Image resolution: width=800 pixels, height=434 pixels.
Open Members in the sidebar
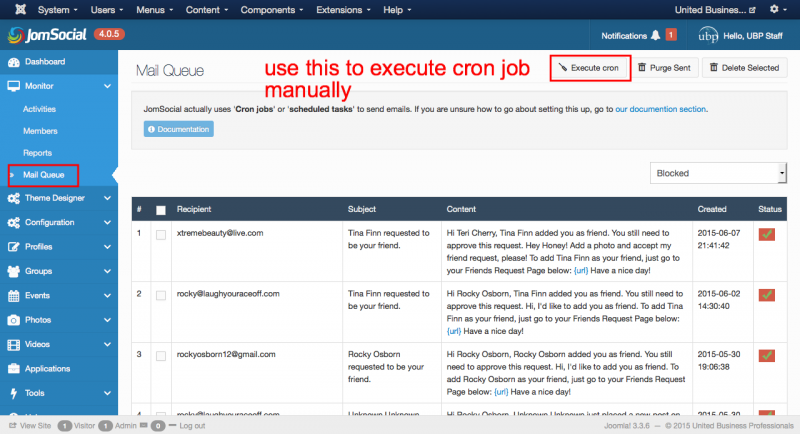[x=40, y=131]
